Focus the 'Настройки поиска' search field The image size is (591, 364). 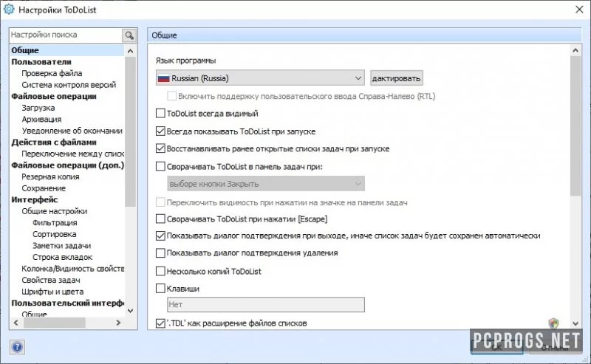(x=66, y=35)
